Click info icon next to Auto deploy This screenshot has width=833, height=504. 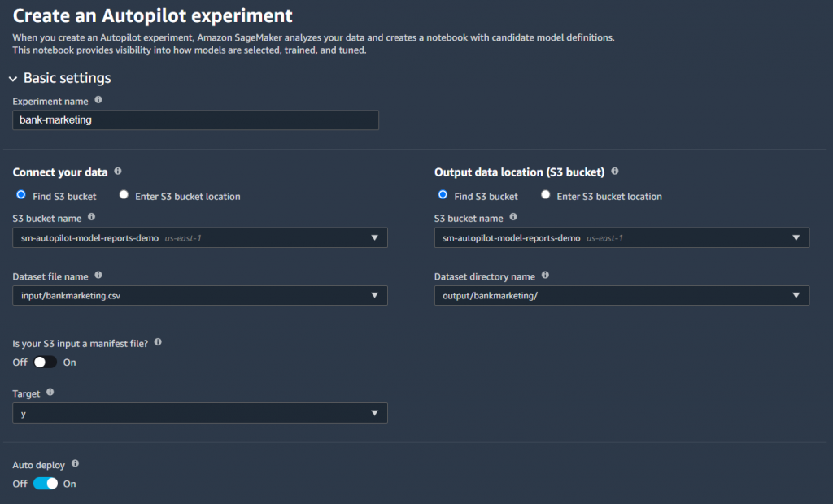coord(76,463)
